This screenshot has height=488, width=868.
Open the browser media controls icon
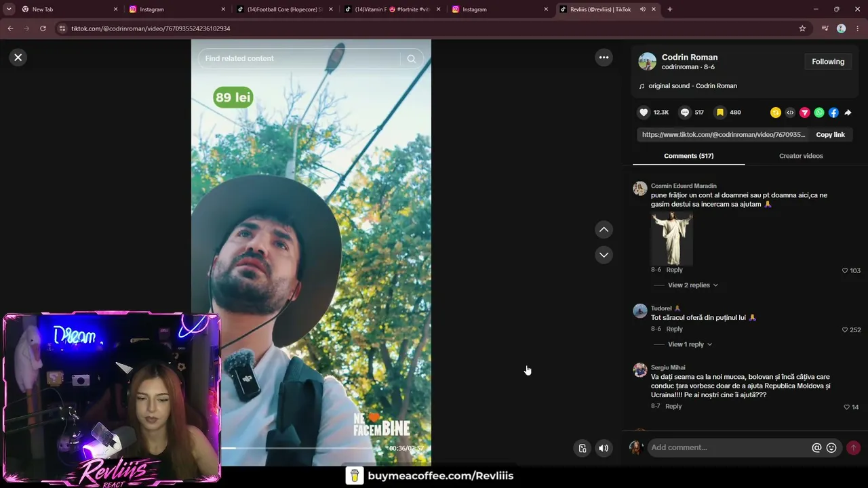[825, 28]
